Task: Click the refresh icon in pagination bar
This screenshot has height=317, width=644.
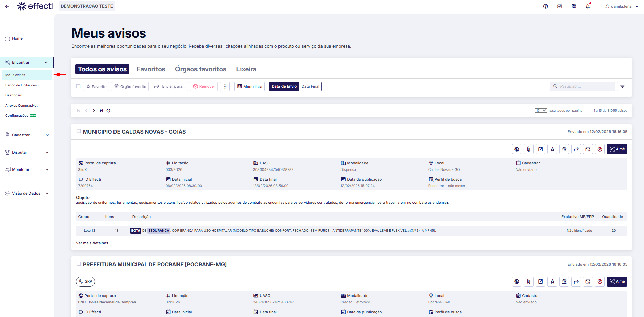Action: (x=108, y=111)
